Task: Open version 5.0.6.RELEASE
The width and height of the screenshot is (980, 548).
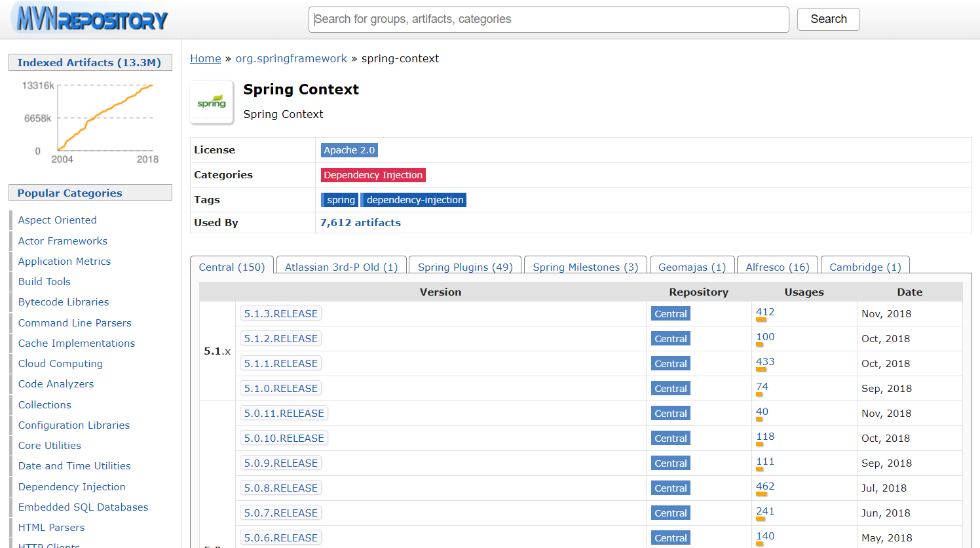Action: [280, 538]
